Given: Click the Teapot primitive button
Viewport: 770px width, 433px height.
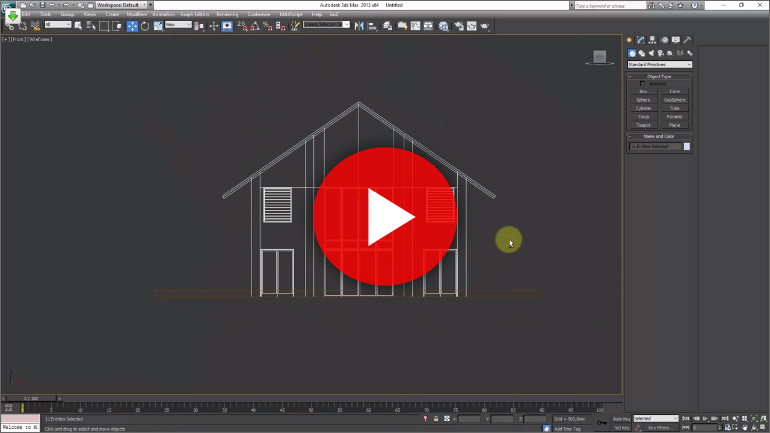Looking at the screenshot, I should [643, 125].
